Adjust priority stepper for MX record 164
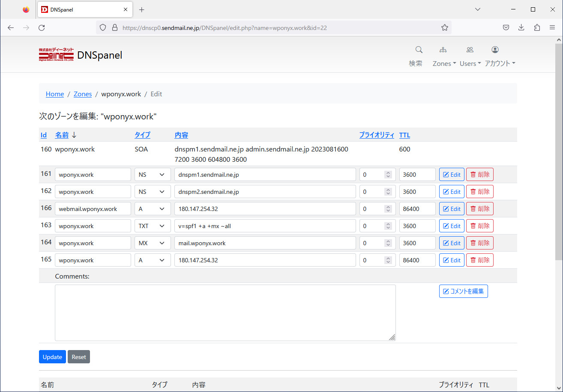This screenshot has width=563, height=392. point(388,243)
